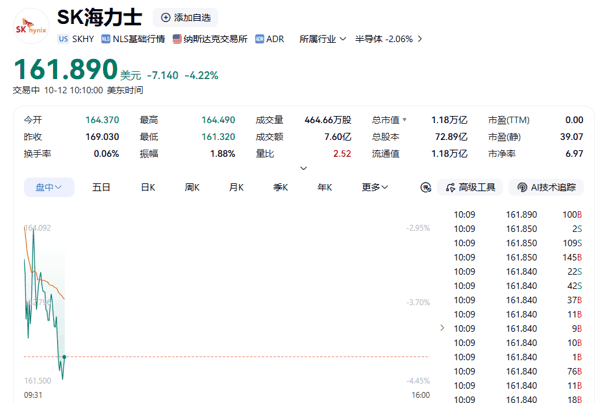Click the arrow after 半导体 -2.06%
Image resolution: width=600 pixels, height=403 pixels.
[420, 39]
